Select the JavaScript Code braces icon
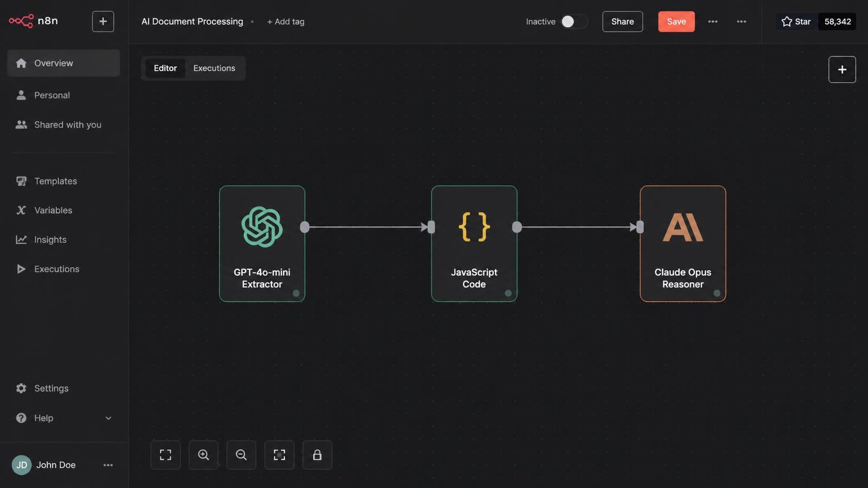This screenshot has width=868, height=488. (x=474, y=227)
